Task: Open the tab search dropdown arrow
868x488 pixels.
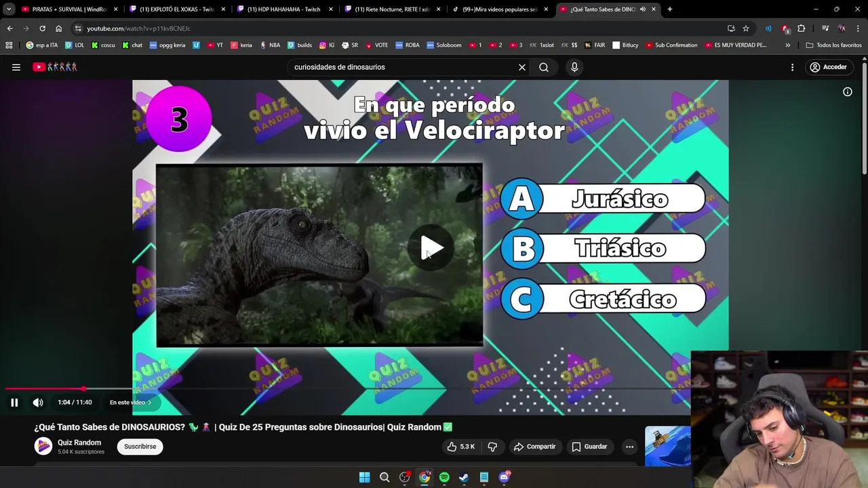Action: (x=9, y=9)
